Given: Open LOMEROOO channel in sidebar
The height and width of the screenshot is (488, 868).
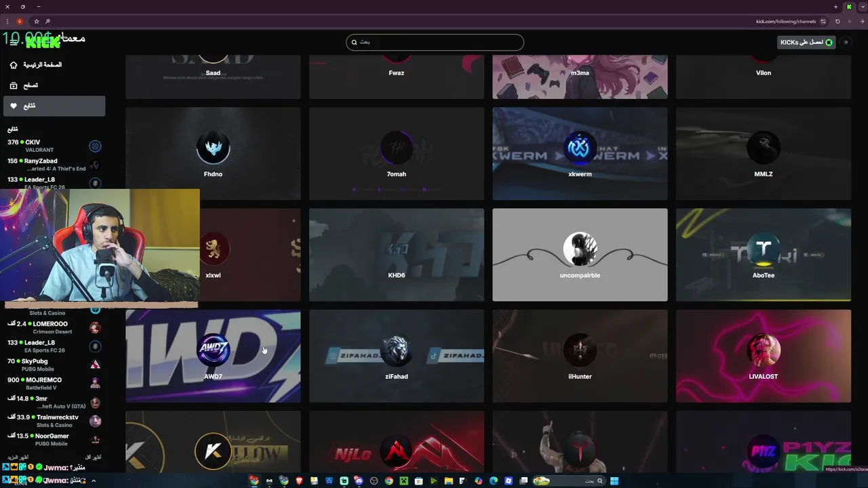Looking at the screenshot, I should 54,327.
